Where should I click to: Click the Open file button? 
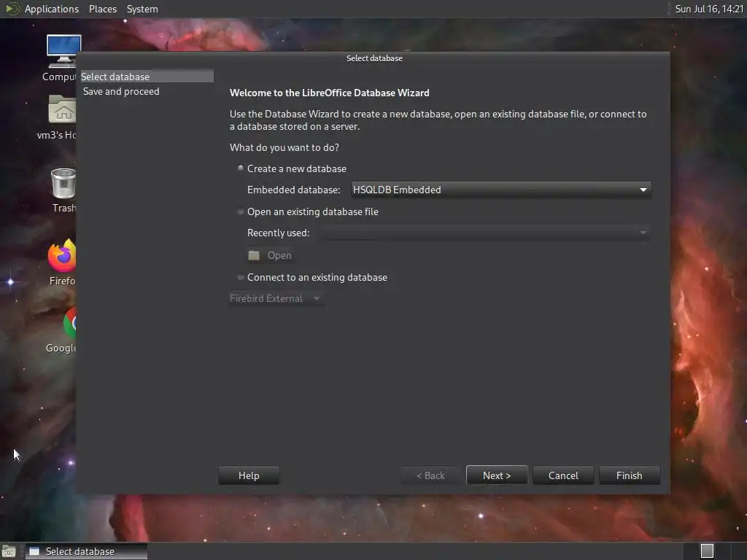(x=270, y=256)
